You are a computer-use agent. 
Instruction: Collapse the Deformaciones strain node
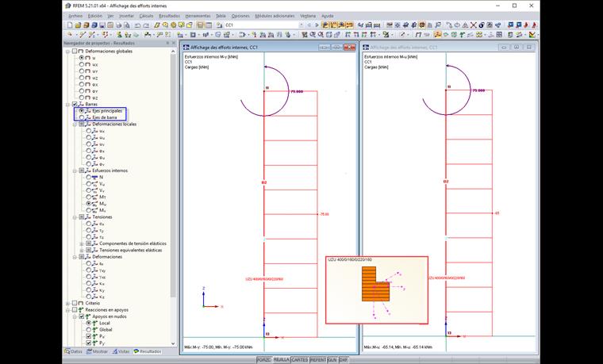[x=75, y=257]
